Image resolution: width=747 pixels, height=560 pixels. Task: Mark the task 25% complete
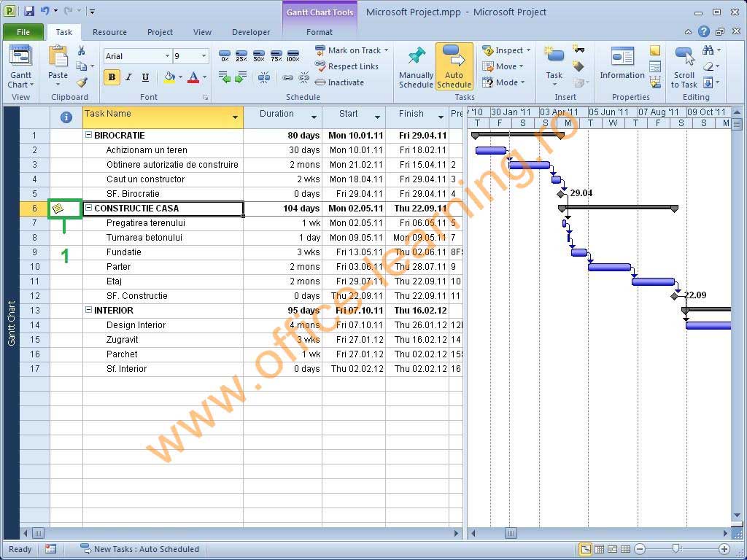[241, 56]
